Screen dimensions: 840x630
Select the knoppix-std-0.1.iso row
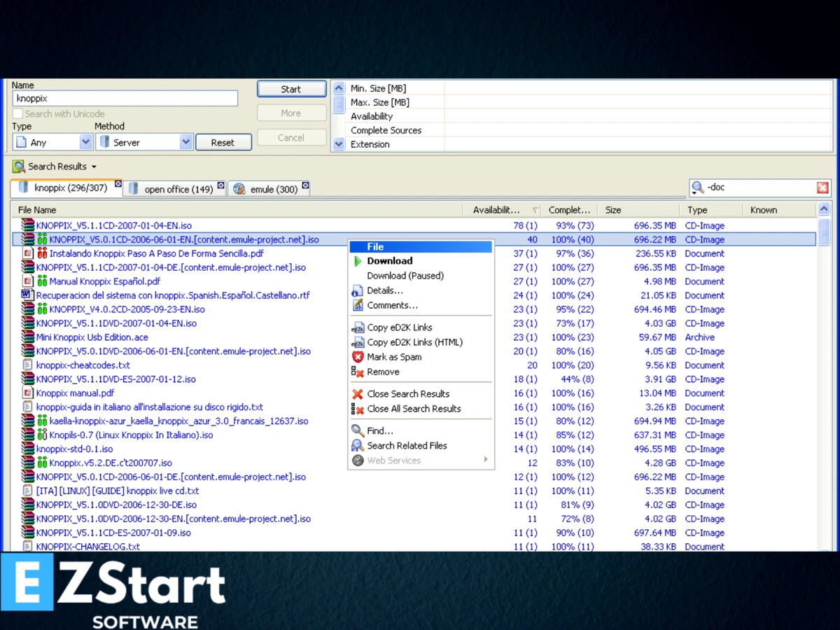coord(414,449)
